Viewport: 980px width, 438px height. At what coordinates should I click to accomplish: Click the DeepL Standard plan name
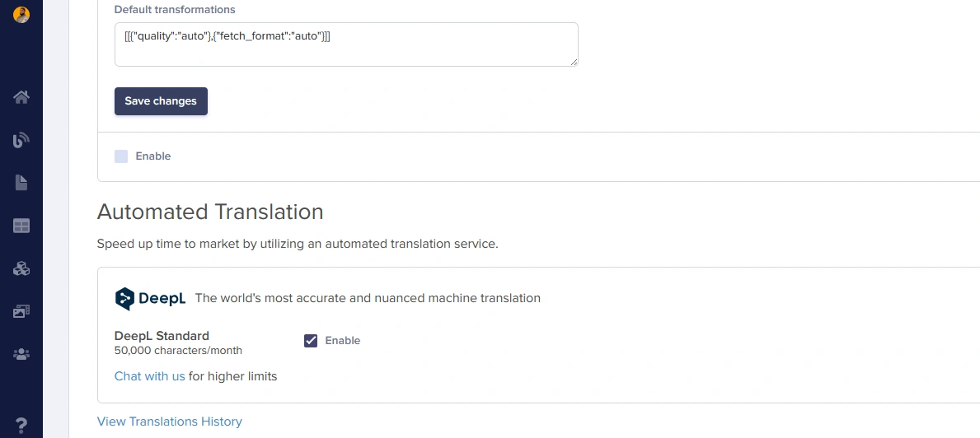(162, 336)
